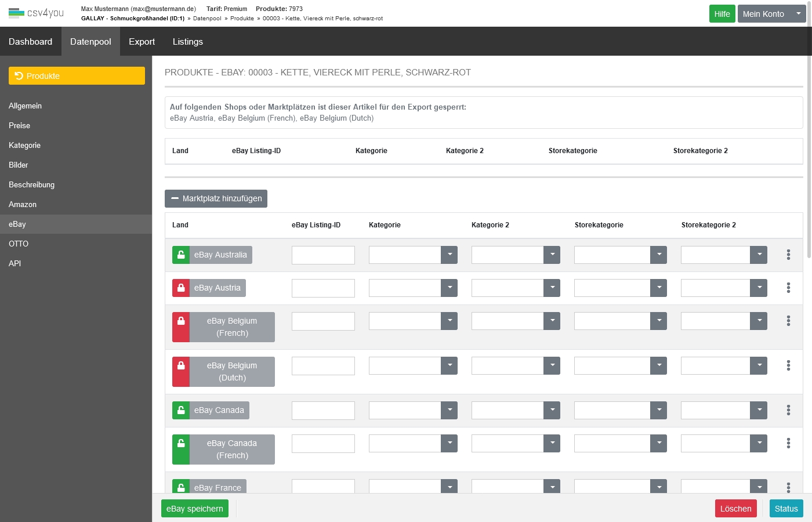Open three-dot options for eBay Belgium (Dutch)
The height and width of the screenshot is (522, 812).
(x=788, y=365)
